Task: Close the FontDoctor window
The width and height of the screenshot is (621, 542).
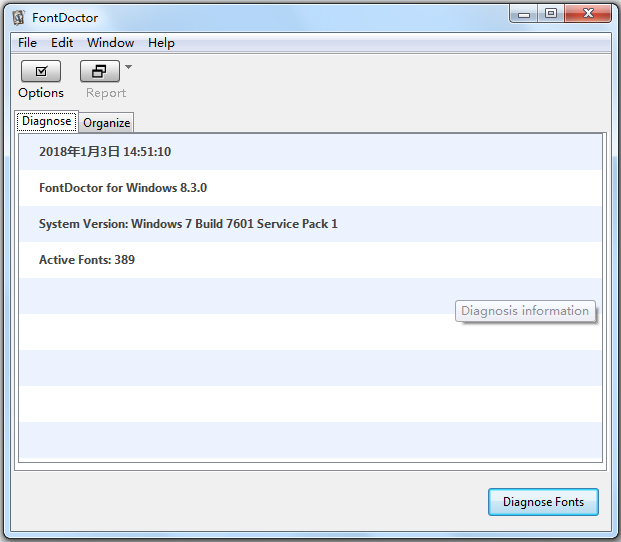Action: click(x=588, y=14)
